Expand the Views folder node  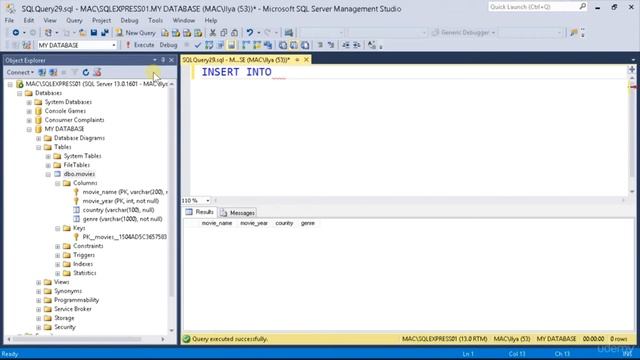coord(38,282)
